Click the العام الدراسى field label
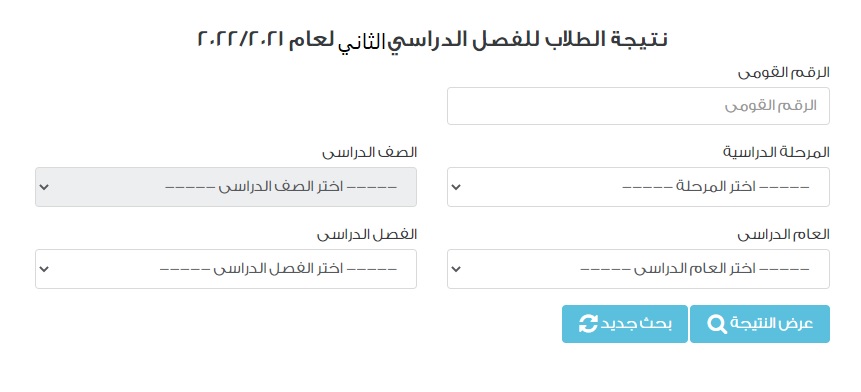 click(784, 235)
